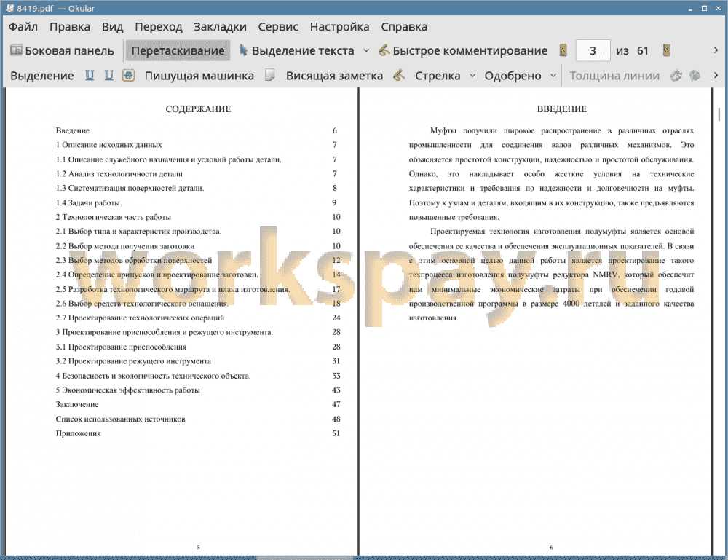Image resolution: width=728 pixels, height=560 pixels.
Task: Click the СОДЕРЖАНИЕ page heading
Action: [x=198, y=109]
